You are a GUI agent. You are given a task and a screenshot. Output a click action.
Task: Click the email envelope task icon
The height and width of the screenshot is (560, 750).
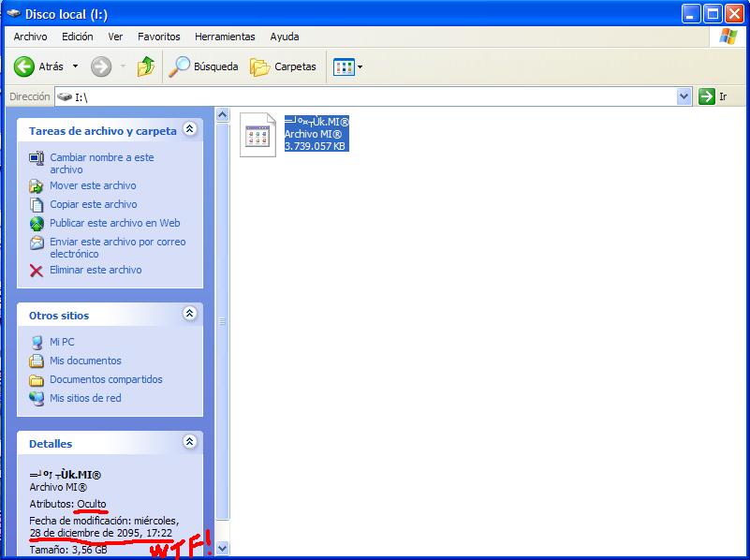click(37, 243)
